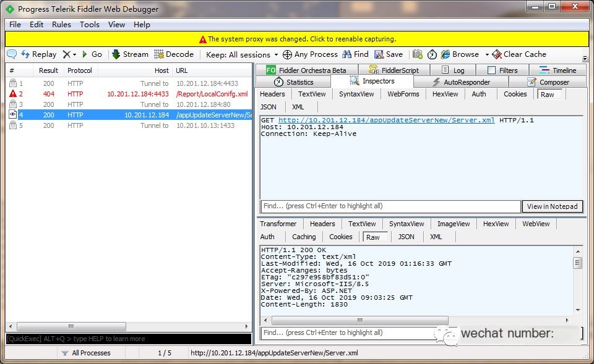Open the AutoResponder tab

pyautogui.click(x=461, y=82)
